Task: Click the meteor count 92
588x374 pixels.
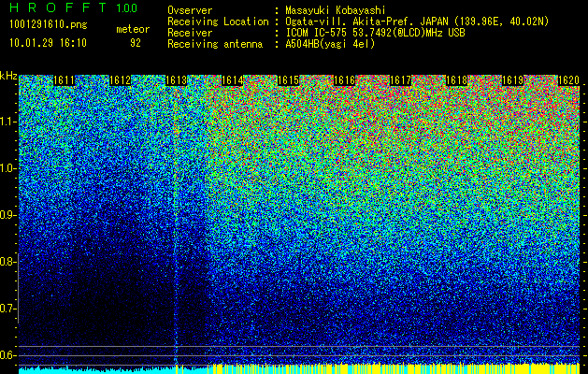Action: pyautogui.click(x=136, y=43)
